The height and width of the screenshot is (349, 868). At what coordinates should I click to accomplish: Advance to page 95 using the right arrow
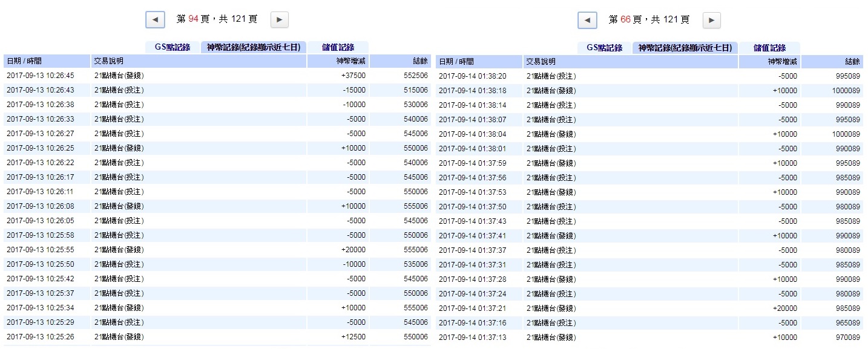(x=279, y=19)
